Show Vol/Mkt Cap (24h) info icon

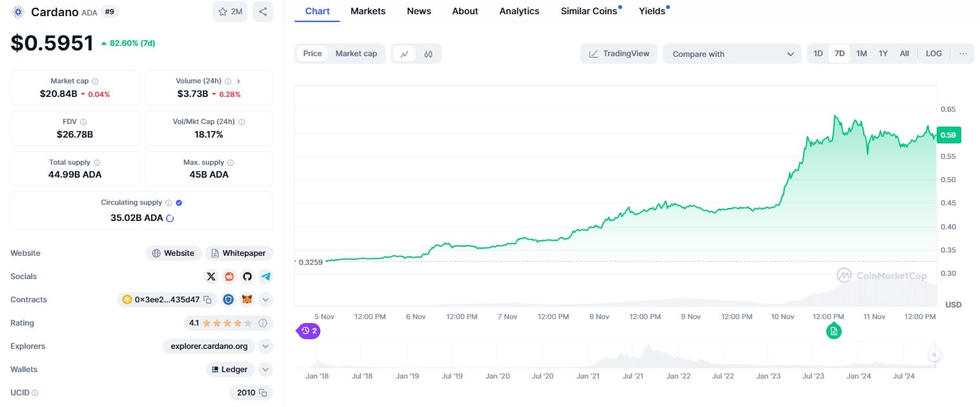(242, 121)
